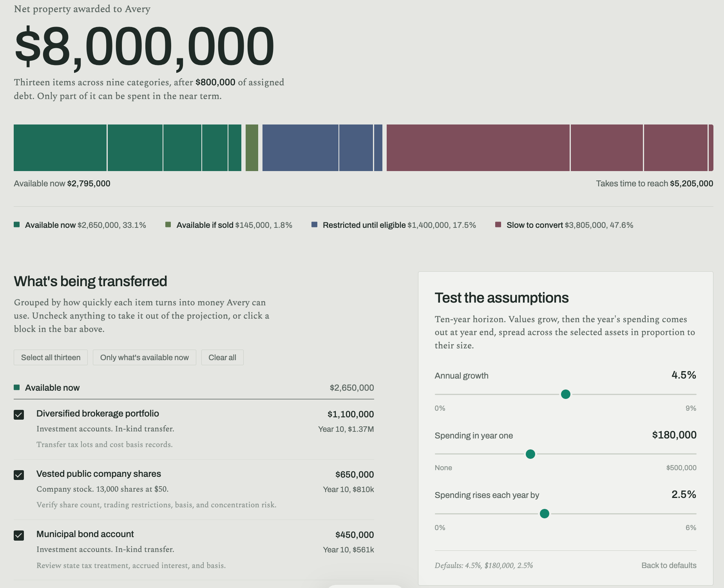This screenshot has height=588, width=724.
Task: Click the green Available now legend swatch
Action: coord(16,225)
